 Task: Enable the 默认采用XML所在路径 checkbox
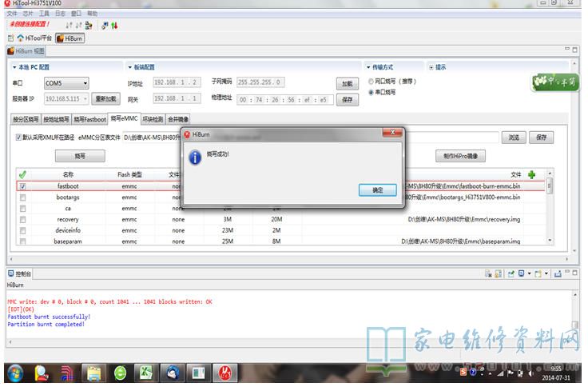19,138
